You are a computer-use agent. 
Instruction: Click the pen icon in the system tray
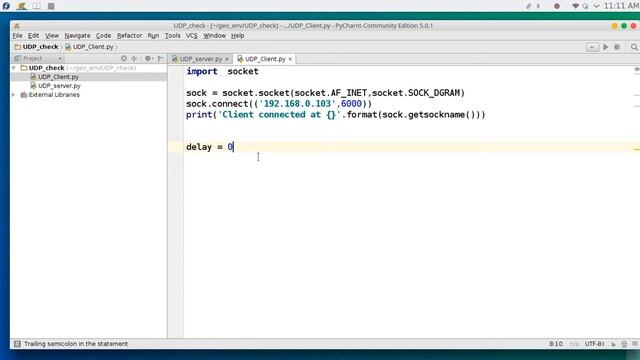(529, 6)
